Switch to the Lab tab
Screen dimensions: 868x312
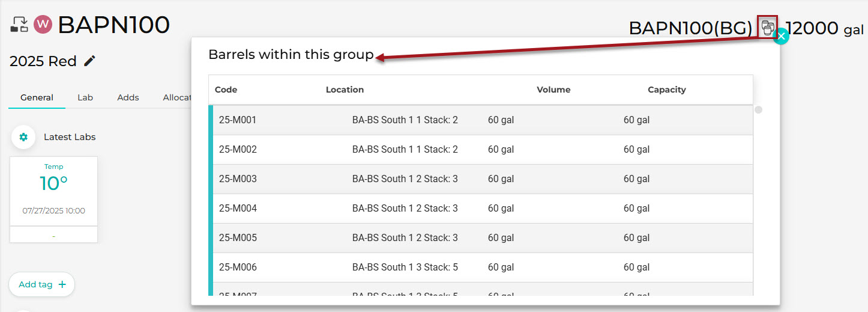pos(85,97)
